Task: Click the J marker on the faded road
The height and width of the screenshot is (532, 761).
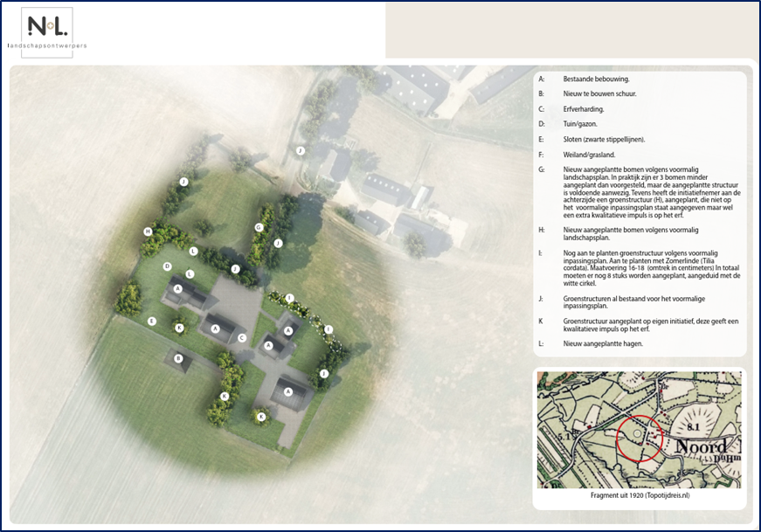Action: pyautogui.click(x=301, y=150)
